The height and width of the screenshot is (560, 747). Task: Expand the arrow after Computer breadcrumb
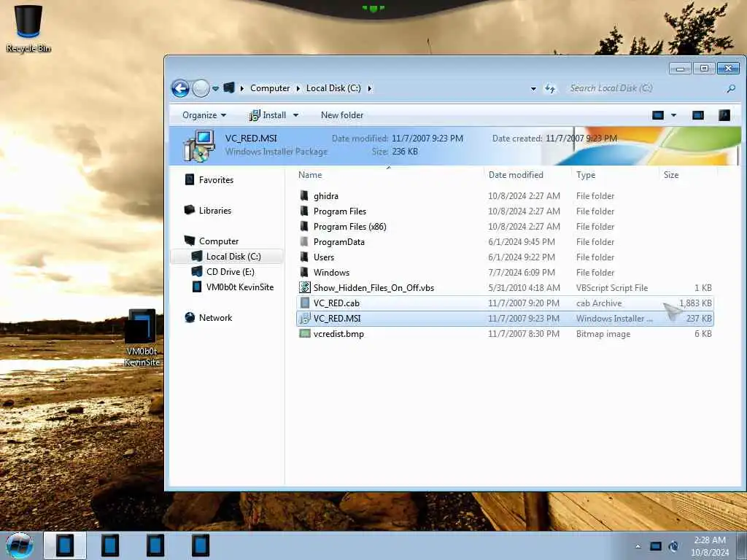tap(298, 88)
